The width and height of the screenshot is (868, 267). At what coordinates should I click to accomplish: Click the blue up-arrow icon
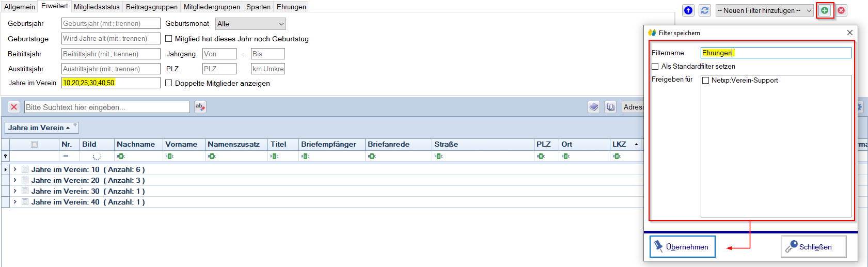click(688, 10)
